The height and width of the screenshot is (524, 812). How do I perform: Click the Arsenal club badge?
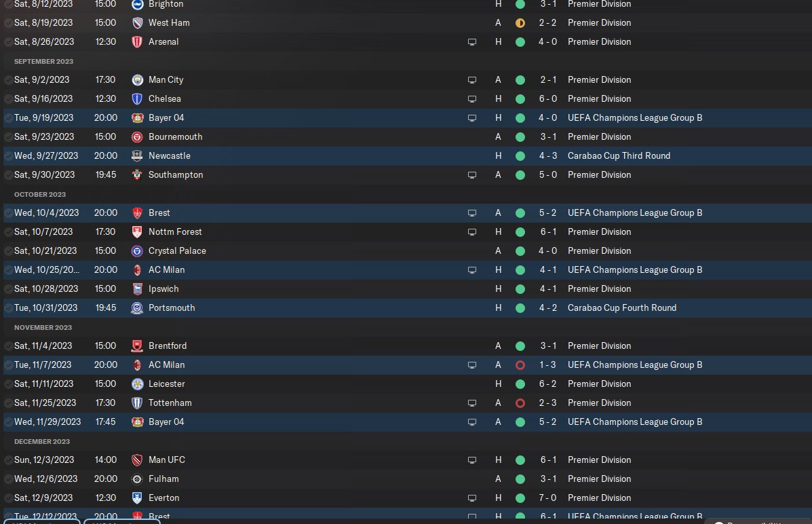(x=137, y=41)
